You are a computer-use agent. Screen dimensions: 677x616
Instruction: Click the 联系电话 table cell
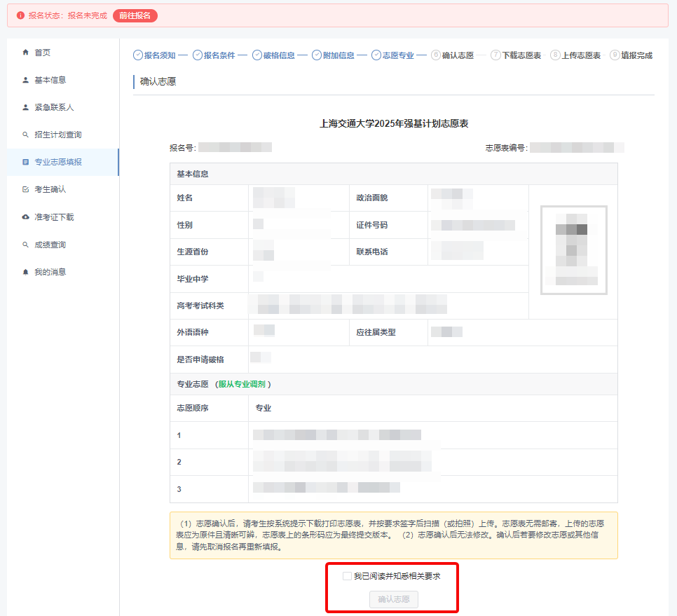[388, 252]
